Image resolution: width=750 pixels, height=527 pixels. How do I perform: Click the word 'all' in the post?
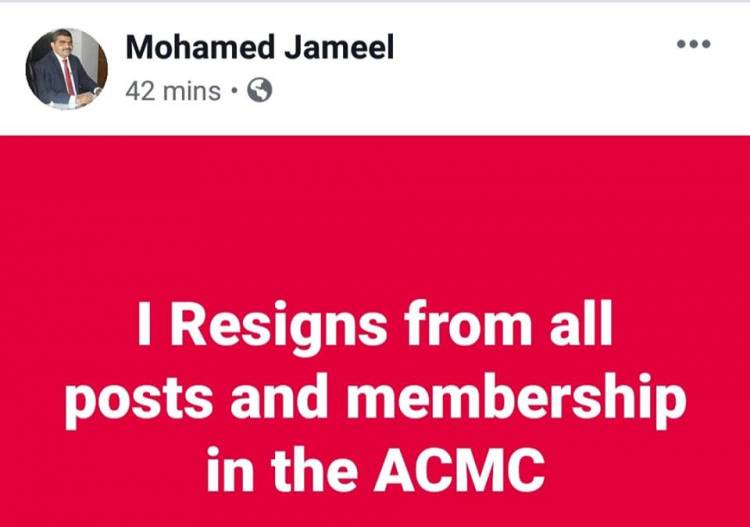581,323
